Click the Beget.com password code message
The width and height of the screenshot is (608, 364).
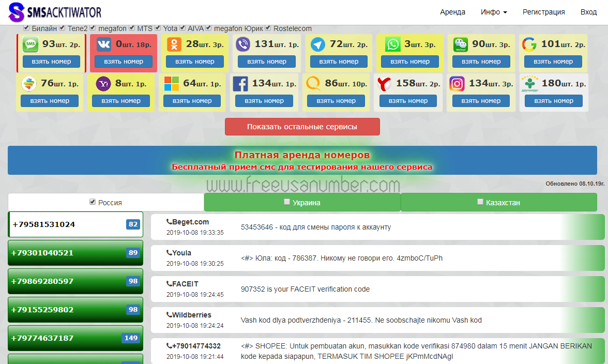coord(315,227)
